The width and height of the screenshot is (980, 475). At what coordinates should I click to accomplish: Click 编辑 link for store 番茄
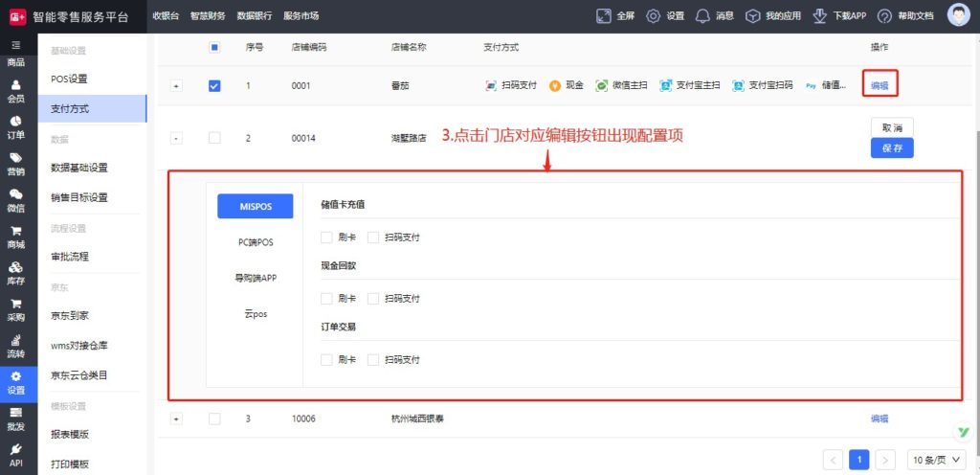coord(880,86)
